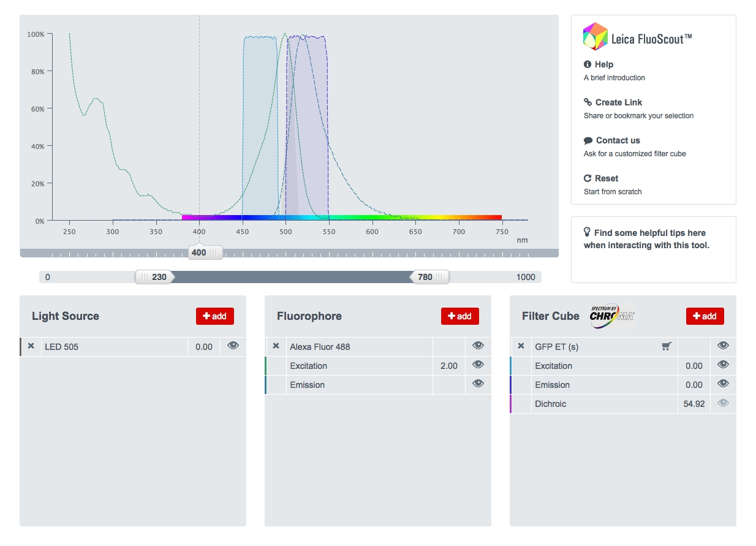The image size is (756, 546).
Task: Remove the LED 505 light source
Action: click(31, 346)
